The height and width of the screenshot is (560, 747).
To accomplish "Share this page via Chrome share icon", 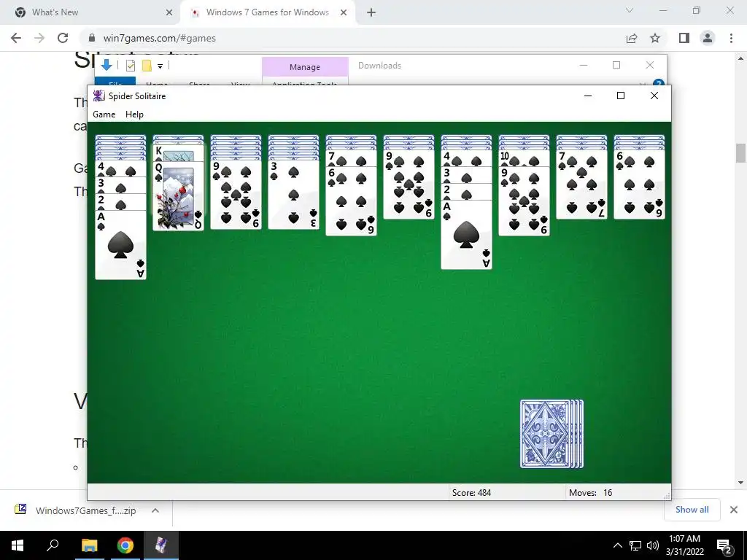I will click(x=632, y=38).
